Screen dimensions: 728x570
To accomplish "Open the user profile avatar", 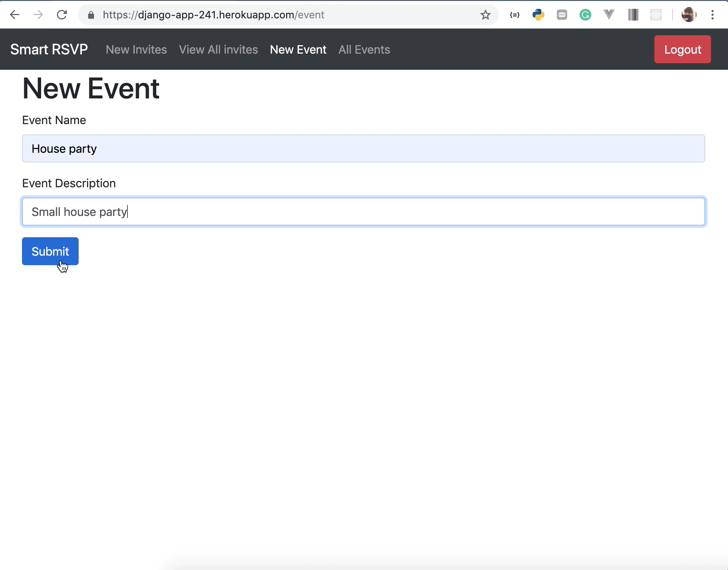I will tap(689, 15).
